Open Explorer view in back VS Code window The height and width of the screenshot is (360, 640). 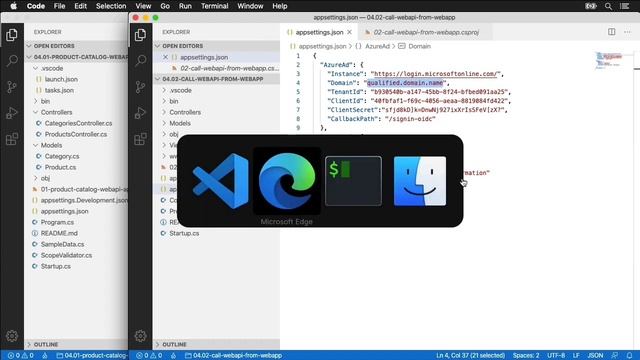pos(12,35)
